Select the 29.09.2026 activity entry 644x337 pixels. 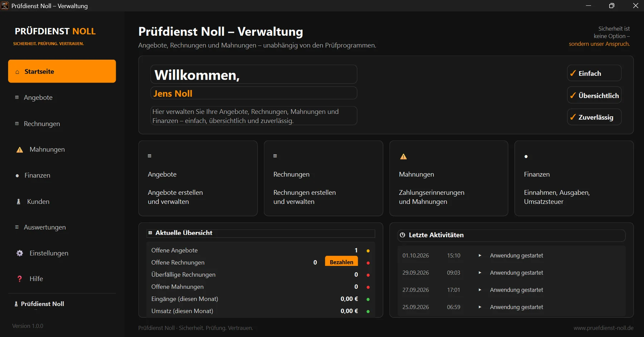click(512, 273)
